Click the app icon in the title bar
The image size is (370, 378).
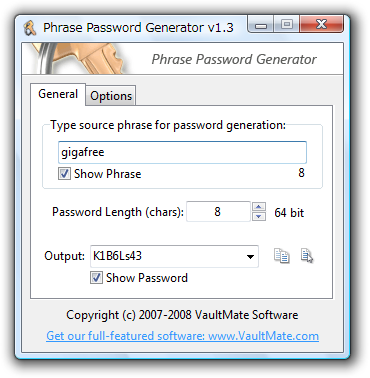click(x=30, y=28)
